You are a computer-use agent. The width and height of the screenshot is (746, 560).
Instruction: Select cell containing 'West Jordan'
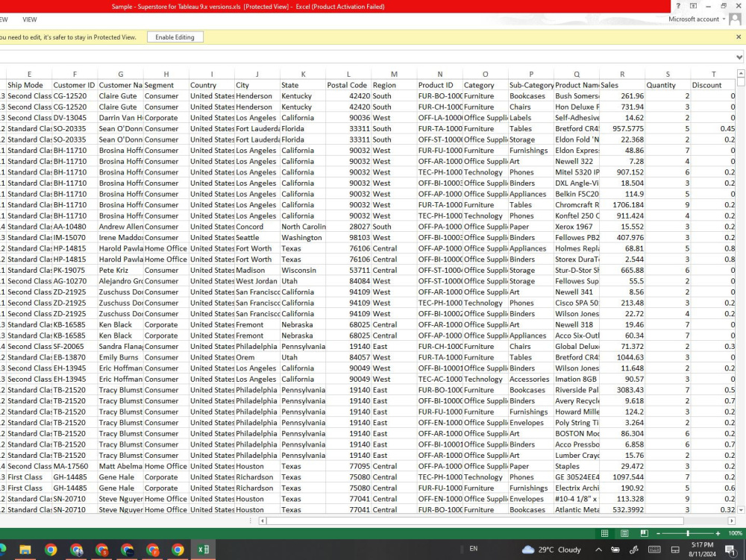(257, 281)
